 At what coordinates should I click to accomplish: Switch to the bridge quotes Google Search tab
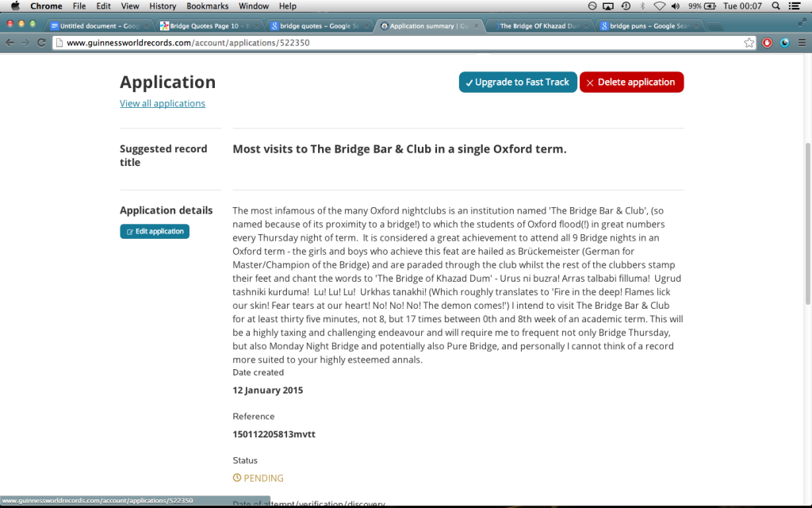click(319, 26)
